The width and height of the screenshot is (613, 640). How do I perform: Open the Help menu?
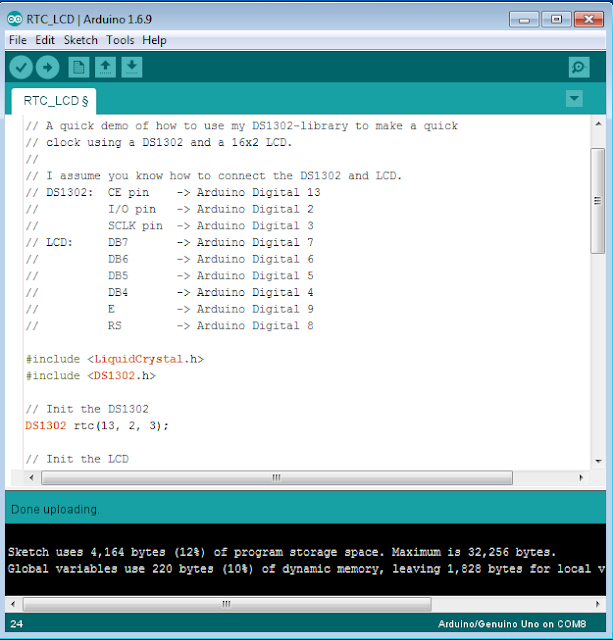point(154,40)
